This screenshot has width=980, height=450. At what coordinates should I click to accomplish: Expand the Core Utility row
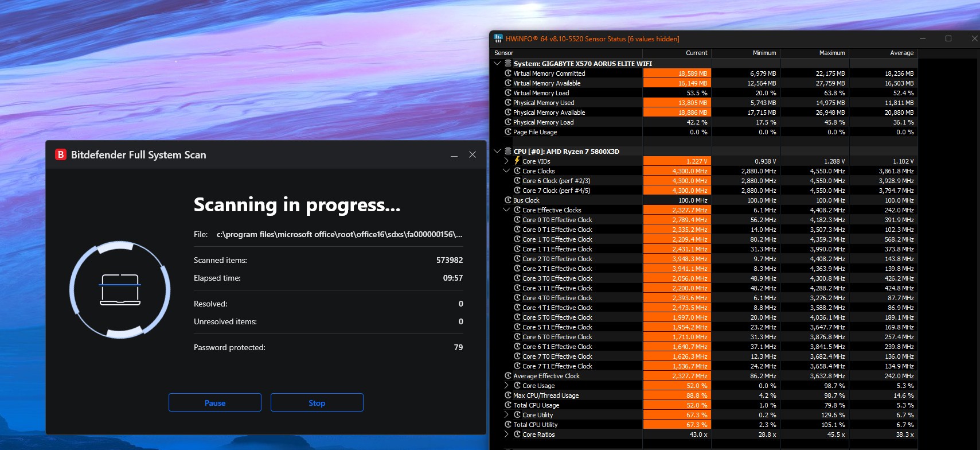pyautogui.click(x=506, y=414)
